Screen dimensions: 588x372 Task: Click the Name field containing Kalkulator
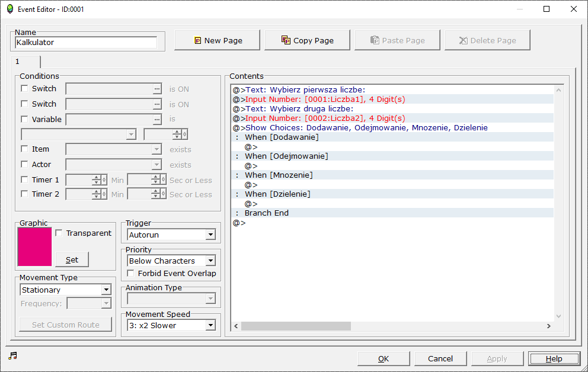tap(86, 42)
